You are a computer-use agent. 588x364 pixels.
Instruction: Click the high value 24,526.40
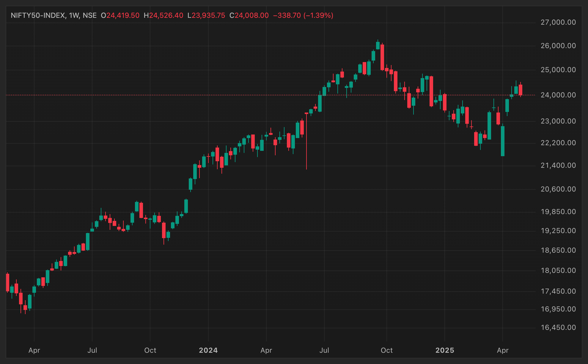[166, 15]
